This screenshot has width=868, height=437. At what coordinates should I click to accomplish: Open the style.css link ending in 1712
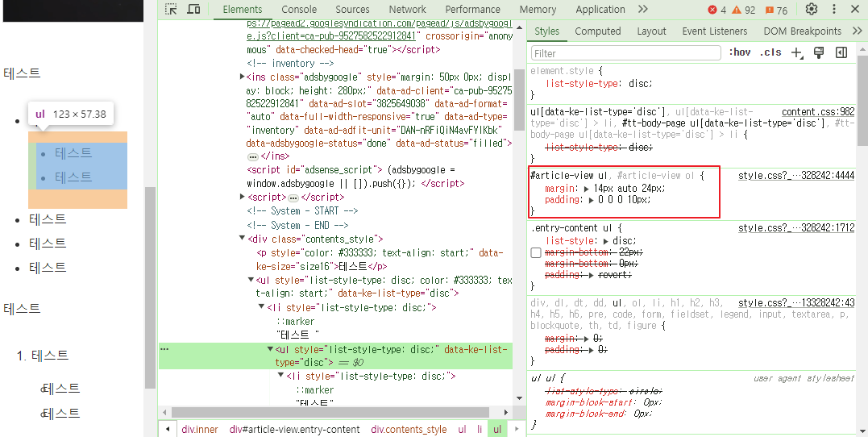click(796, 227)
